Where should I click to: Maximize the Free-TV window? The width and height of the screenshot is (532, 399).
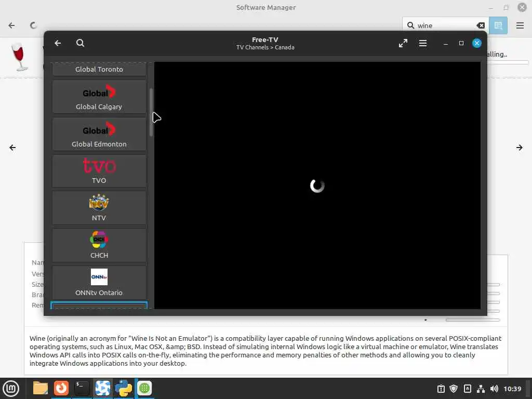[x=461, y=43]
